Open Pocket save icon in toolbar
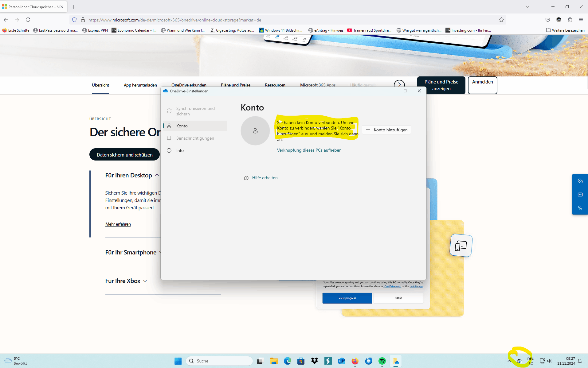Viewport: 588px width, 368px height. (x=548, y=20)
